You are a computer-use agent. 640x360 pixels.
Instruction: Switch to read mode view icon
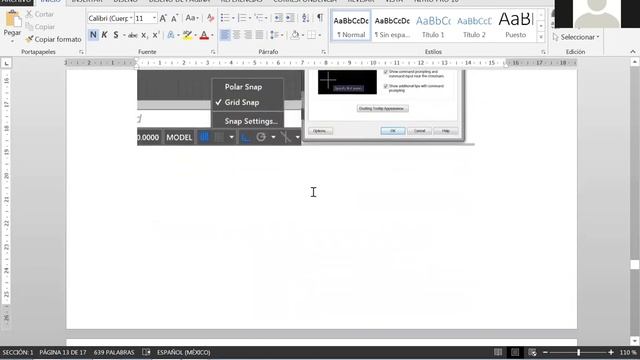point(498,352)
